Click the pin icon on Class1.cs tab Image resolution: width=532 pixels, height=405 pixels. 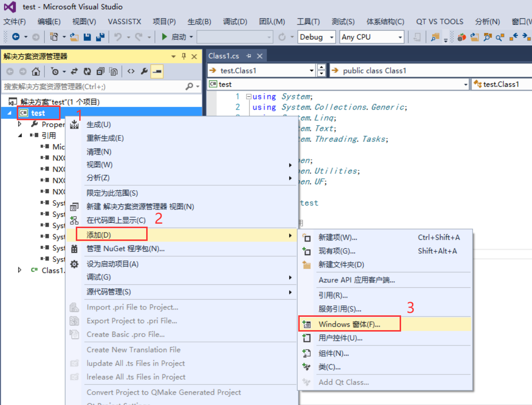pyautogui.click(x=249, y=56)
